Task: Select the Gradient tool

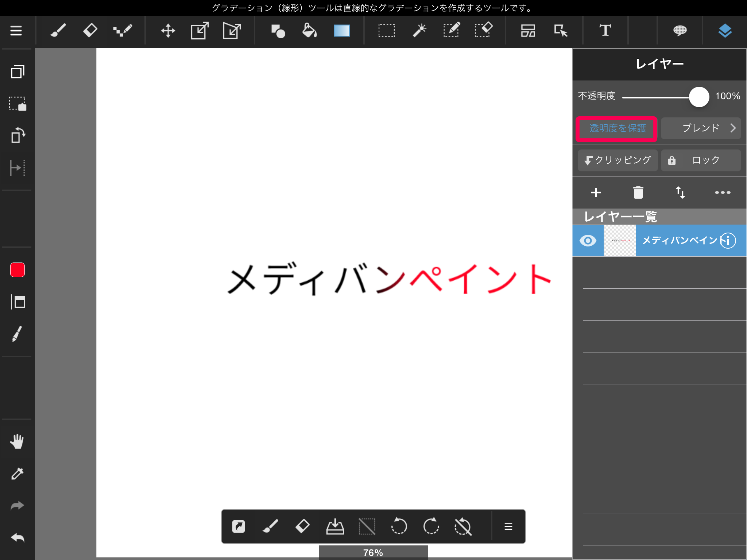Action: click(x=342, y=31)
